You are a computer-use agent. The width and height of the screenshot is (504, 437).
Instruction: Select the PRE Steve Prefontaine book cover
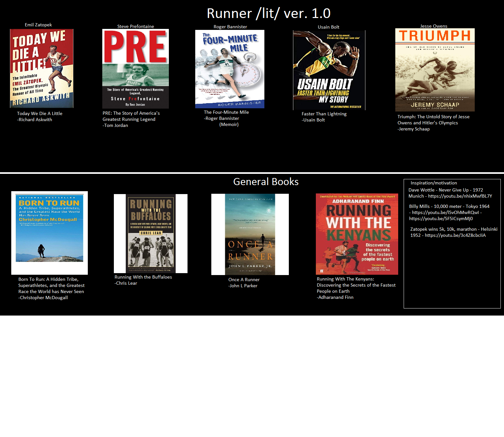(135, 69)
